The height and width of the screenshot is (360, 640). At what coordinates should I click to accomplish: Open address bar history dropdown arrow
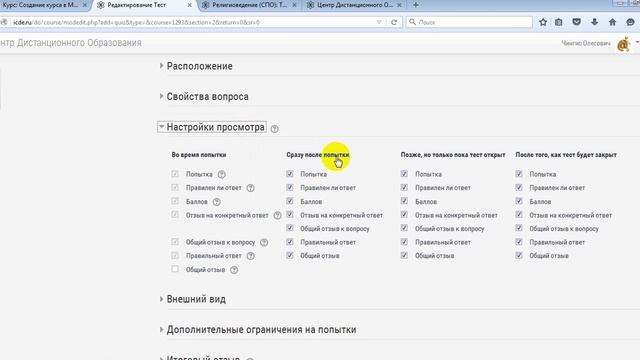click(379, 22)
